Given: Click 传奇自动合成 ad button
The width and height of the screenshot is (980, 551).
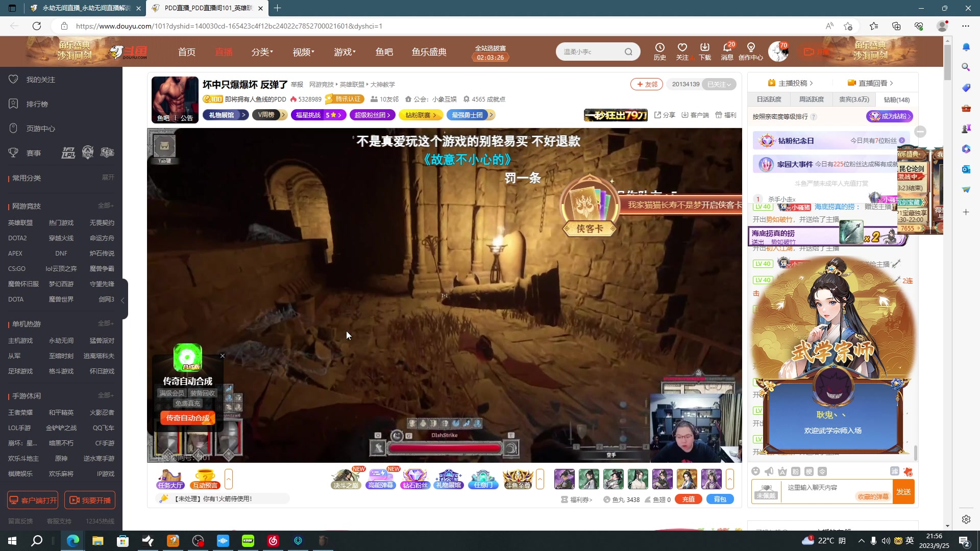Looking at the screenshot, I should click(x=188, y=418).
